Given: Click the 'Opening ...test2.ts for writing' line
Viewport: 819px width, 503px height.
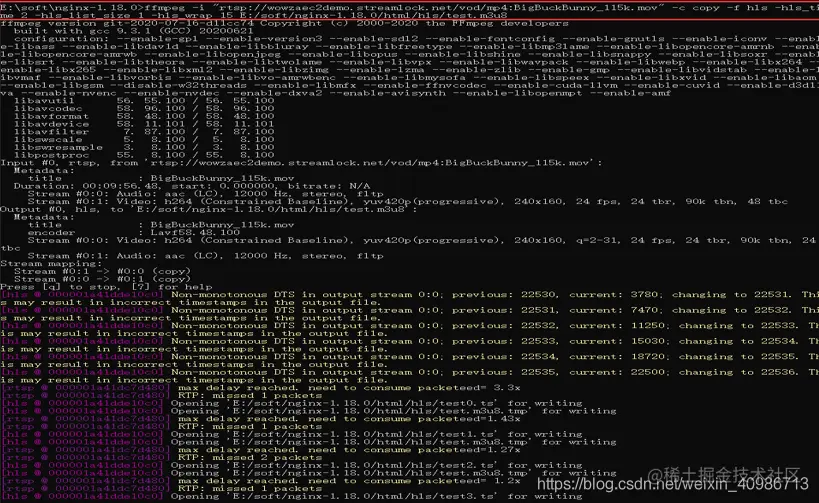Looking at the screenshot, I should tap(291, 465).
